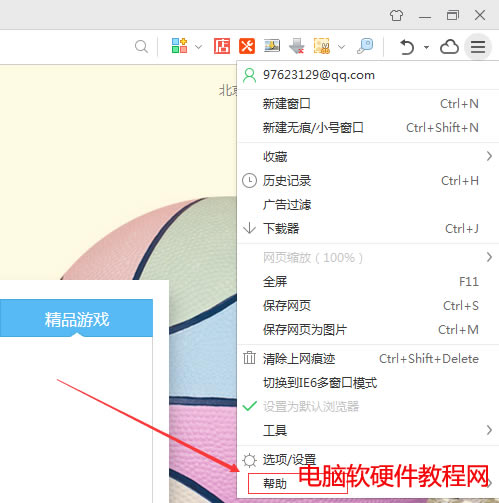Open the small dropdown next to undo arrow

[426, 47]
